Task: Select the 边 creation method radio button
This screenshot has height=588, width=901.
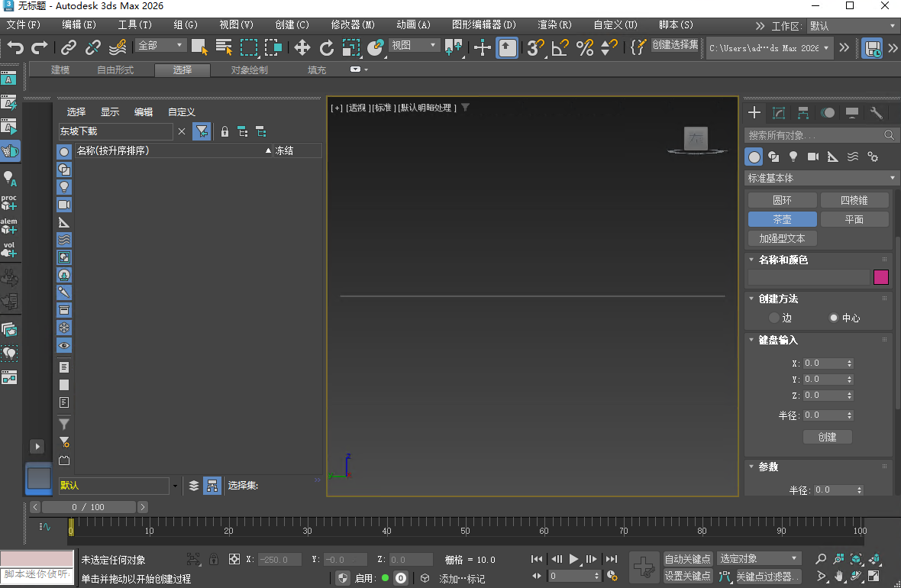Action: [x=774, y=318]
